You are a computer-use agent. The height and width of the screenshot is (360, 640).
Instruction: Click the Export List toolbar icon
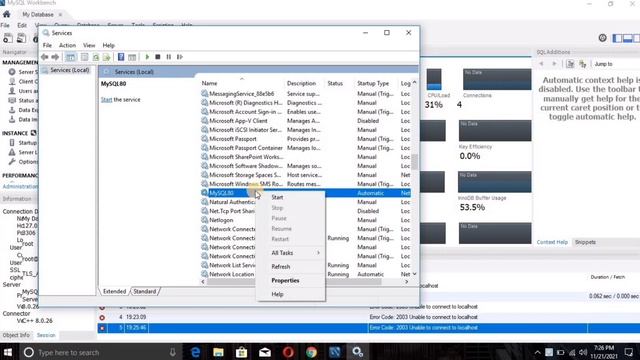pyautogui.click(x=107, y=57)
